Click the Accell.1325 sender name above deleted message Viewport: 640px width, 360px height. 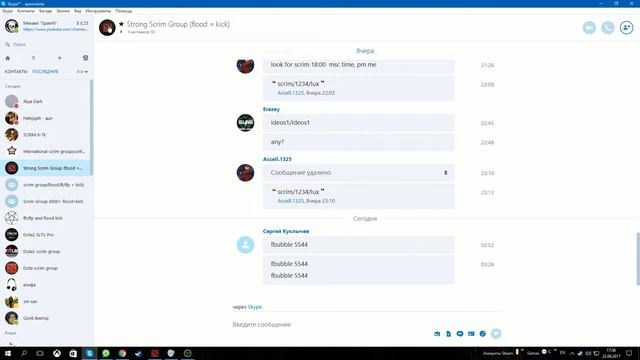[277, 159]
